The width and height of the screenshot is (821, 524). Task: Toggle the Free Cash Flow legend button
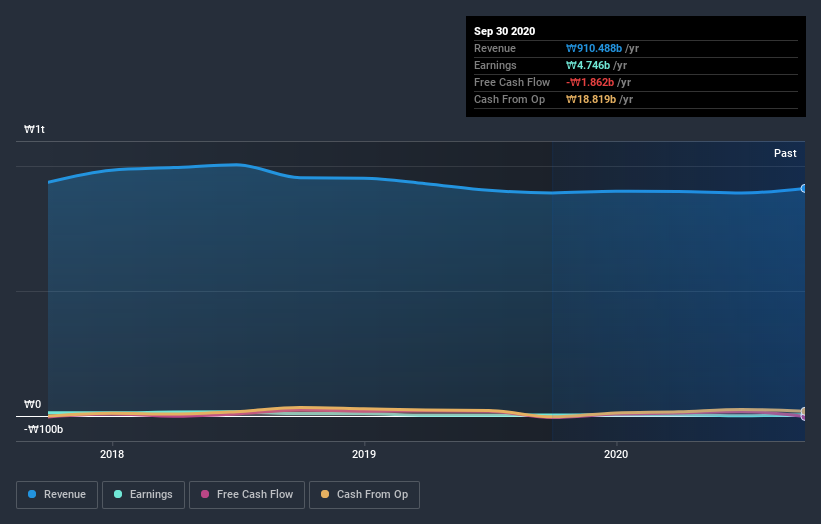tap(247, 495)
